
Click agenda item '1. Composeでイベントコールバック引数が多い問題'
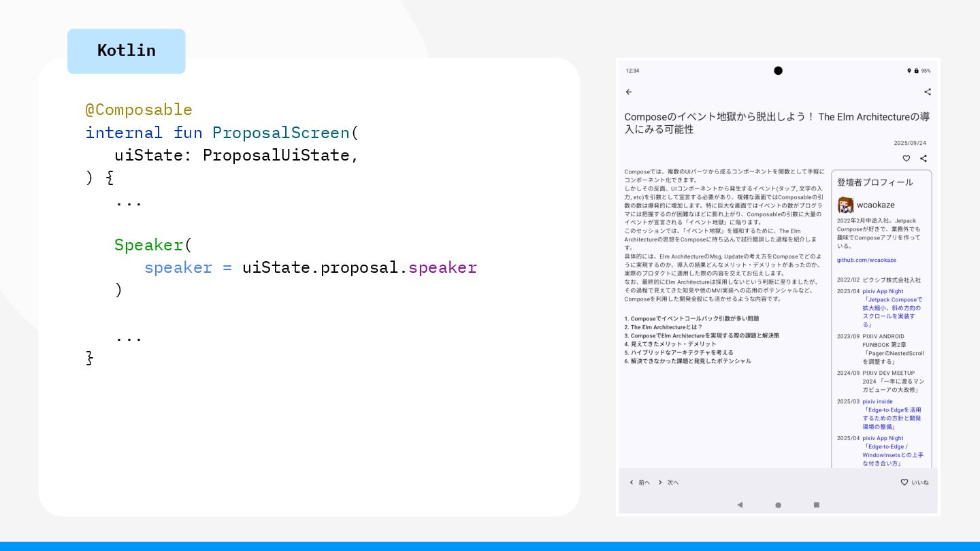[x=691, y=318]
